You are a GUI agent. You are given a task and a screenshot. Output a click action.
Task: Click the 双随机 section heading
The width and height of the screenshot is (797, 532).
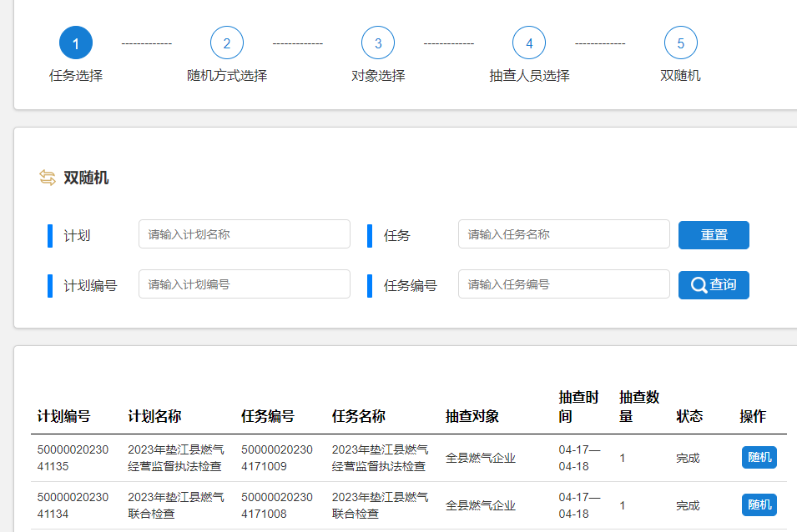pos(86,178)
